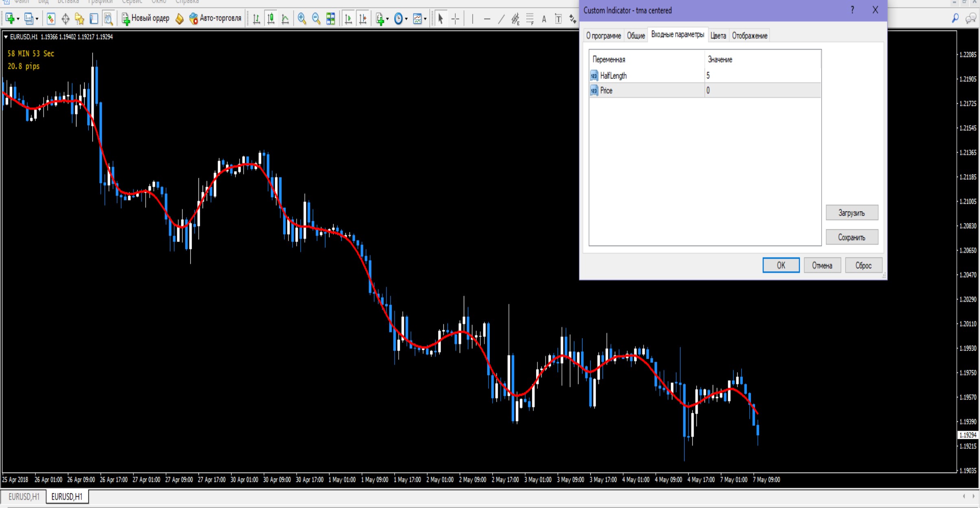This screenshot has height=508, width=980.
Task: Select the Fibonacci retracement tool
Action: [x=530, y=19]
